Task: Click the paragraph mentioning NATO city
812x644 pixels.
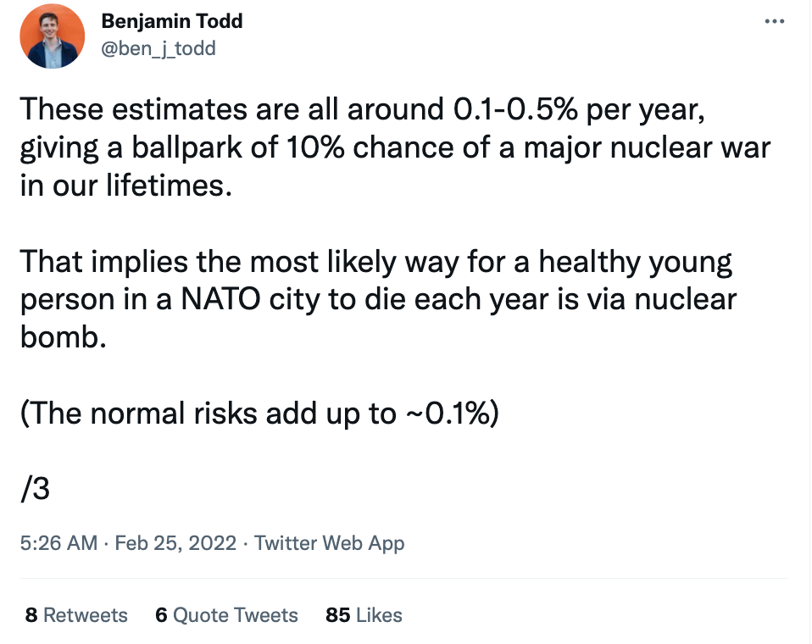Action: [x=378, y=299]
